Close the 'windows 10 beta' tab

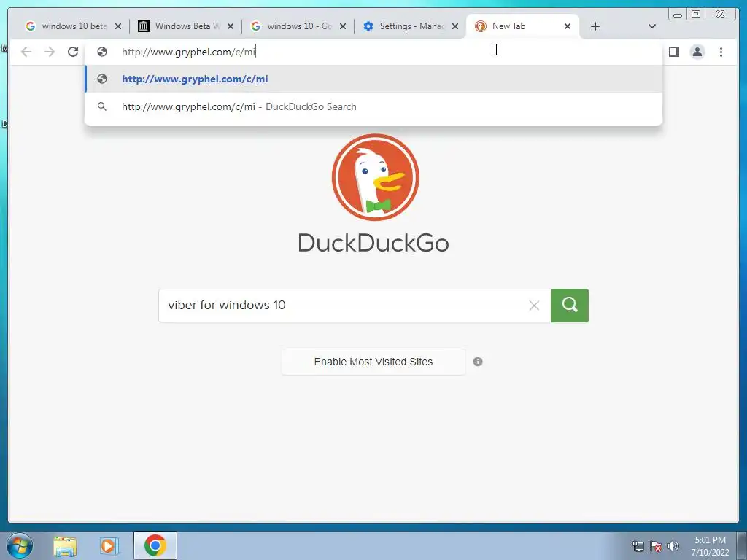pyautogui.click(x=118, y=26)
